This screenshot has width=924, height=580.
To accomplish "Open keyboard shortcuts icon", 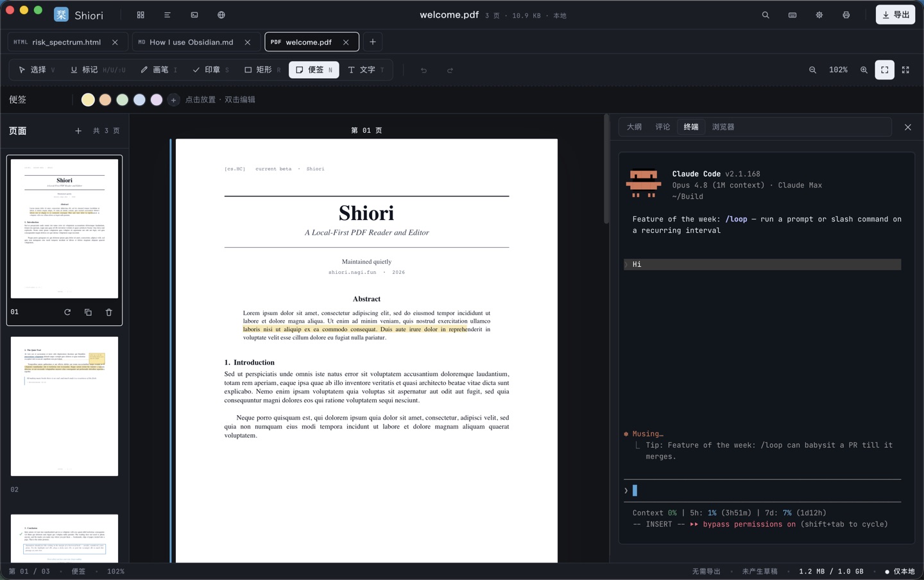I will (792, 15).
